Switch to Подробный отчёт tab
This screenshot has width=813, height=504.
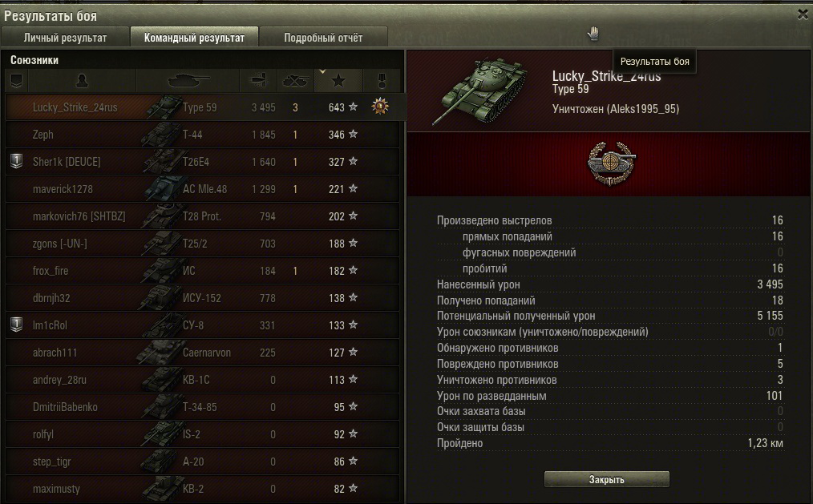tap(323, 38)
